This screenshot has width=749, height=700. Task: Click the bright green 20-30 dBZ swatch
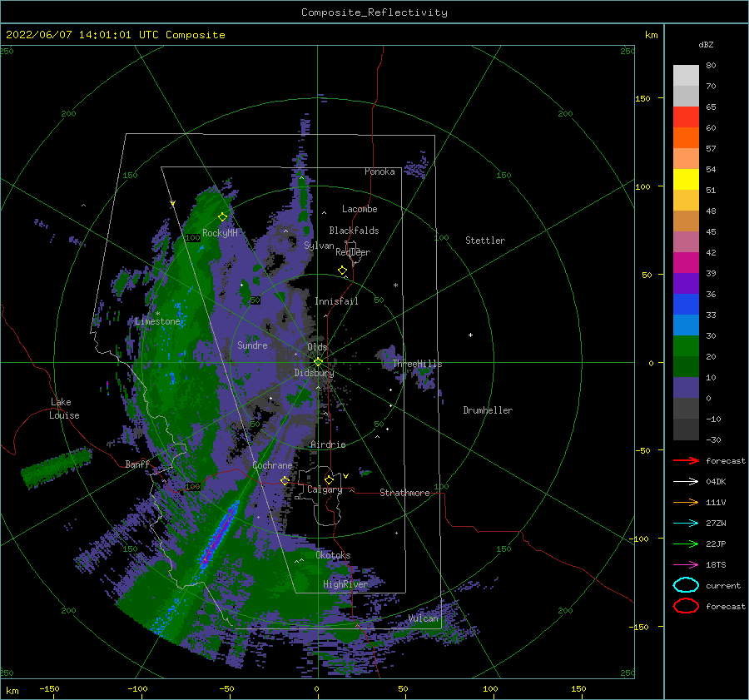coord(686,346)
